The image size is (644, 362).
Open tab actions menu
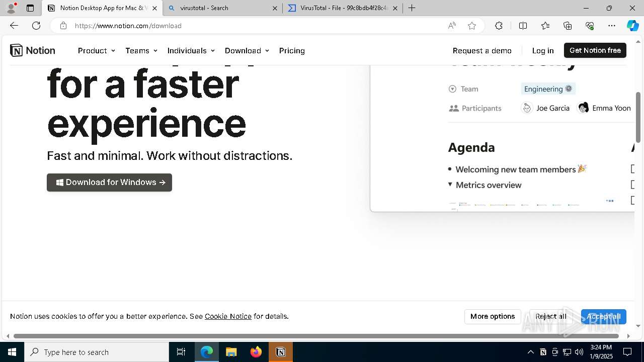coord(30,8)
